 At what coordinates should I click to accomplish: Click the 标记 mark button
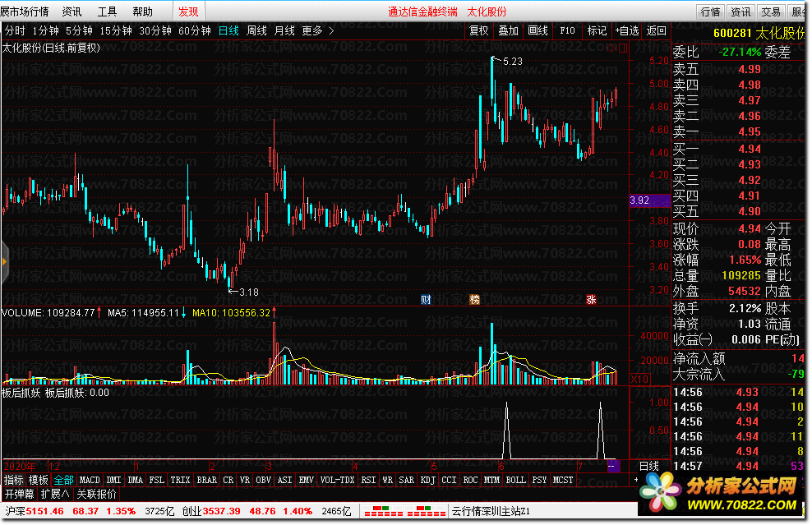pyautogui.click(x=597, y=31)
